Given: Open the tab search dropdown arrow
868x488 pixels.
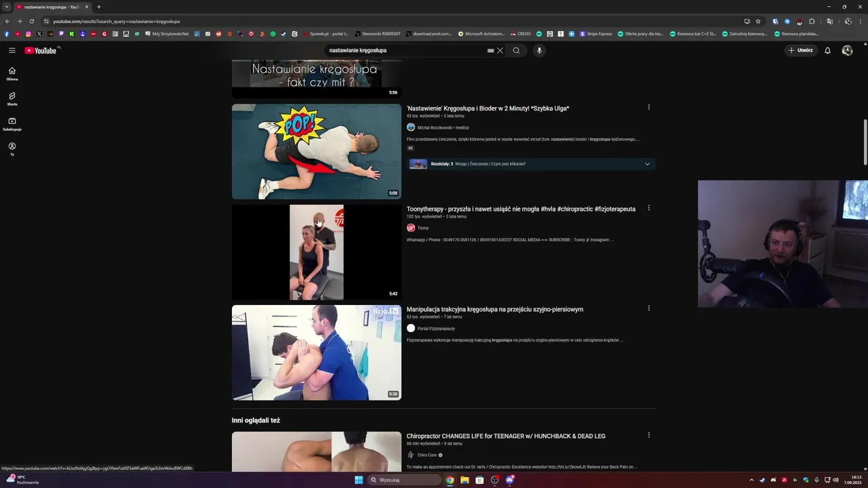Looking at the screenshot, I should coord(7,7).
